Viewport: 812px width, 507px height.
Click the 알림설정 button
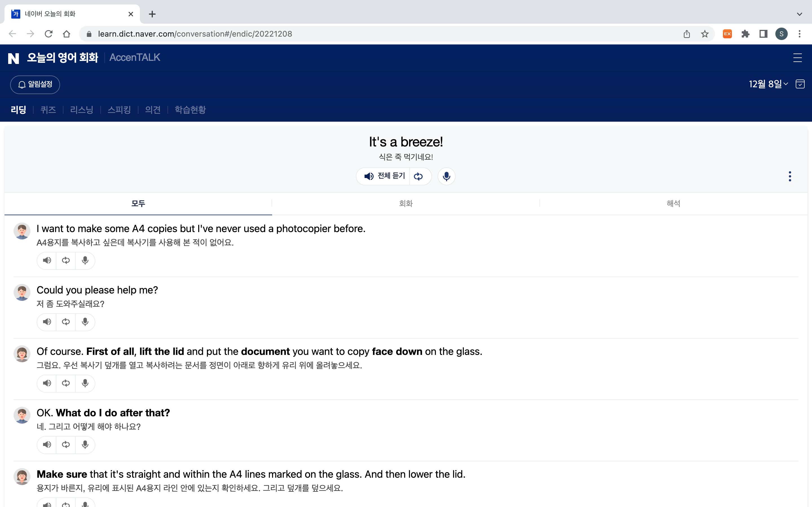click(x=35, y=84)
